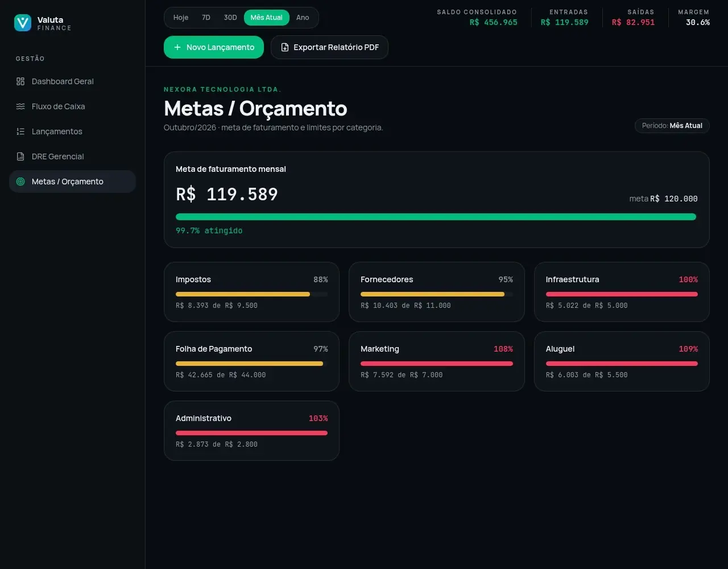The width and height of the screenshot is (728, 569).
Task: Click the Valuta Finance logo icon
Action: 23,23
